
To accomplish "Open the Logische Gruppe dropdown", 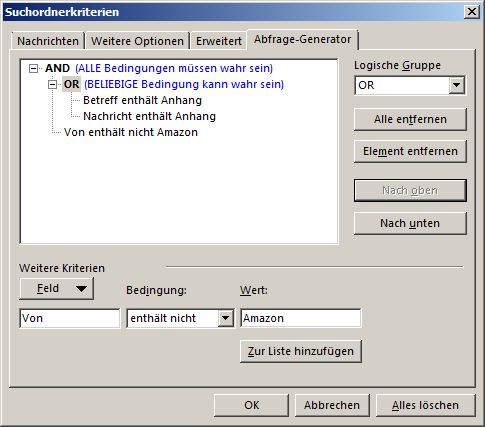I will tap(457, 85).
